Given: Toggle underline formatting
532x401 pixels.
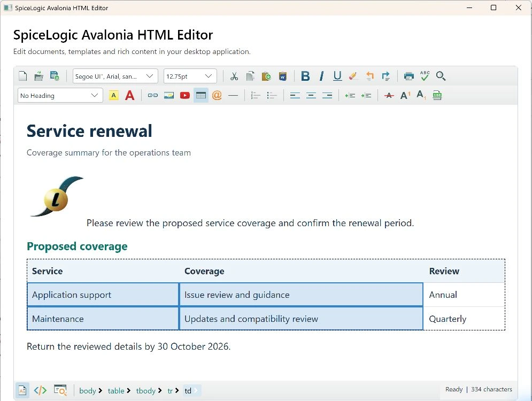Looking at the screenshot, I should click(337, 76).
